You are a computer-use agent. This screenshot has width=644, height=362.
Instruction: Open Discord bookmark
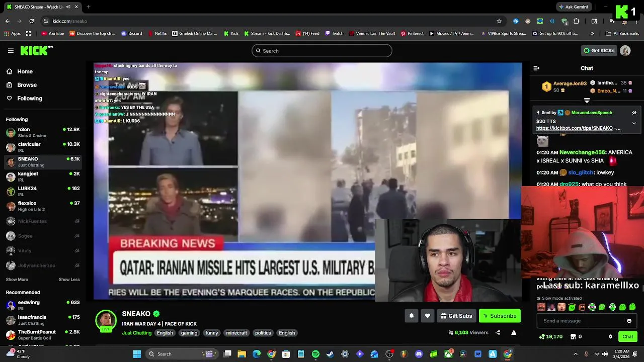point(131,34)
